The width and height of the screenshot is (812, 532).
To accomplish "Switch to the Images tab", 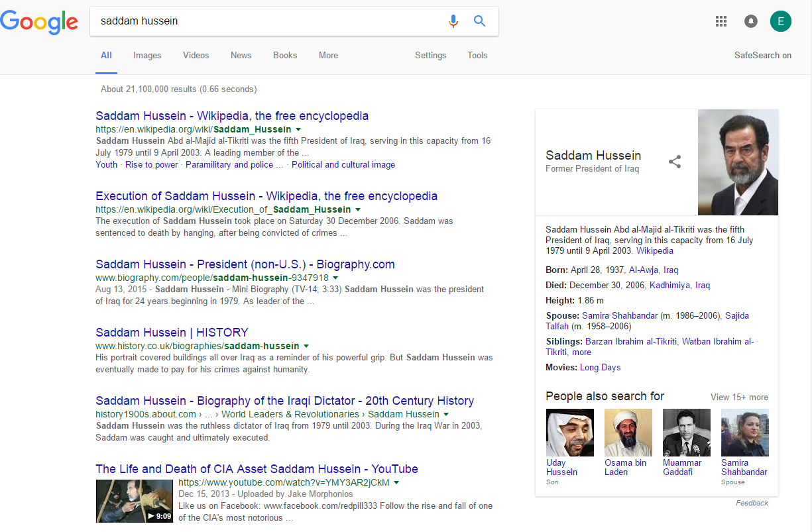I will point(147,56).
